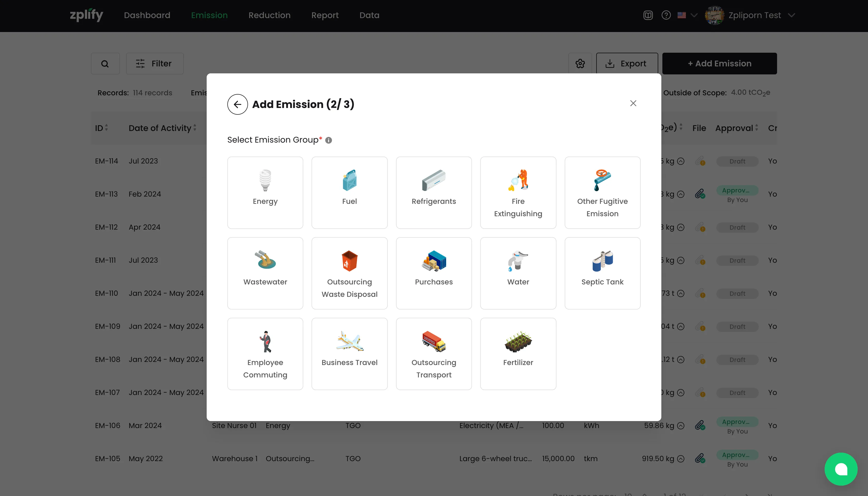Screen dimensions: 868x496
Task: Click the info icon beside Select Emission Group
Action: tap(328, 140)
